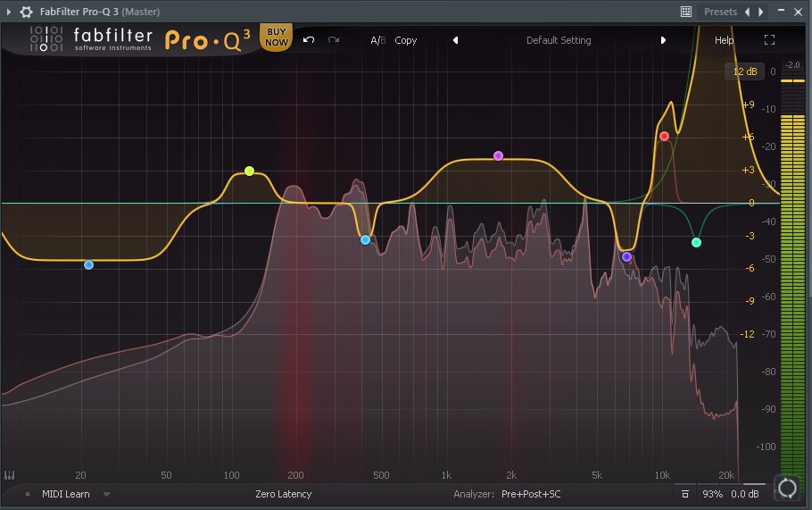Click the -2.0 peak level readout
Image resolution: width=812 pixels, height=510 pixels.
coord(792,65)
